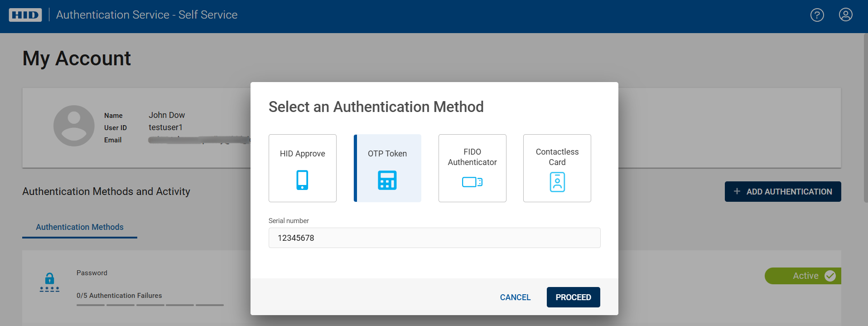Screen dimensions: 868x326
Task: Click the 'Serial number' field label
Action: tap(289, 221)
